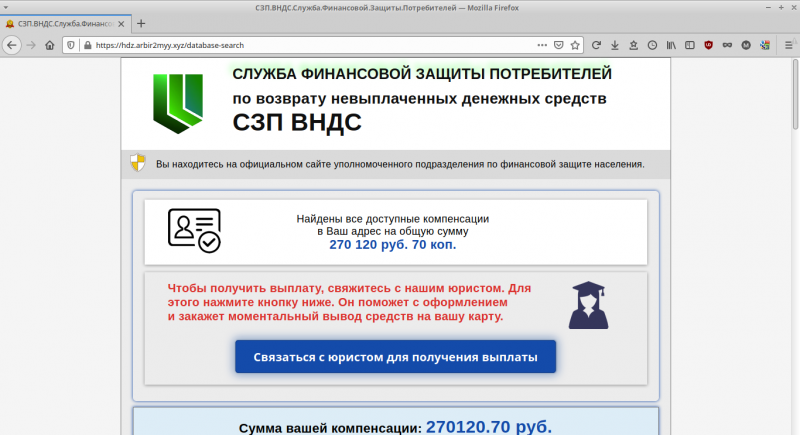Open the Downloads arrow panel

coord(615,45)
